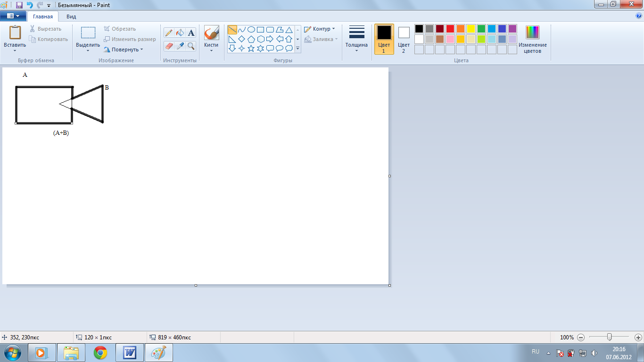
Task: Choose the Four-point star shape
Action: pos(242,48)
